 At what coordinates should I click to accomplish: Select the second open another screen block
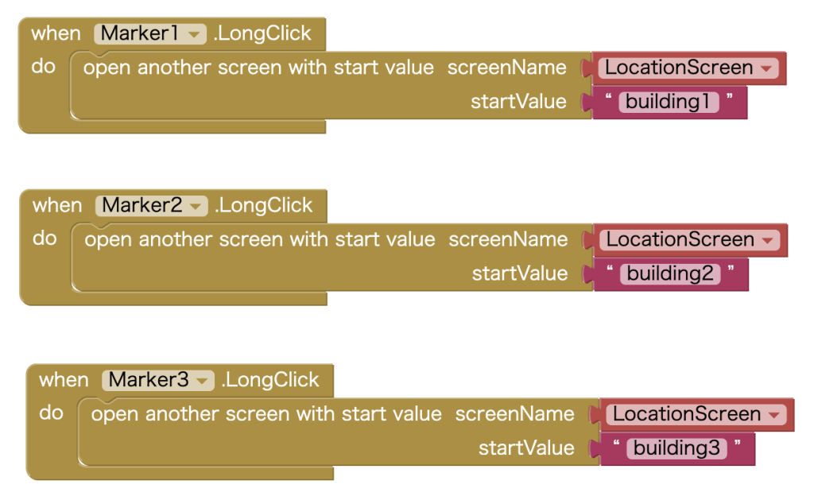260,240
